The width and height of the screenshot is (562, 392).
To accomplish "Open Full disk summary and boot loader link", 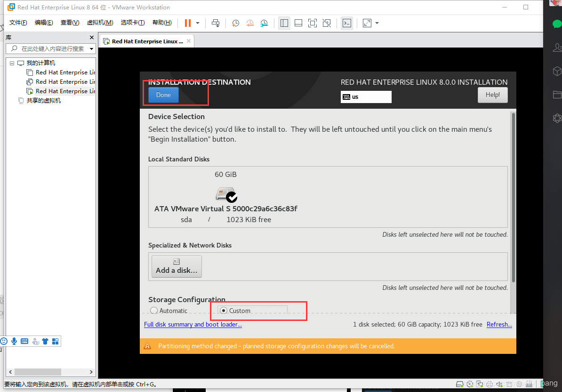I will pyautogui.click(x=193, y=324).
